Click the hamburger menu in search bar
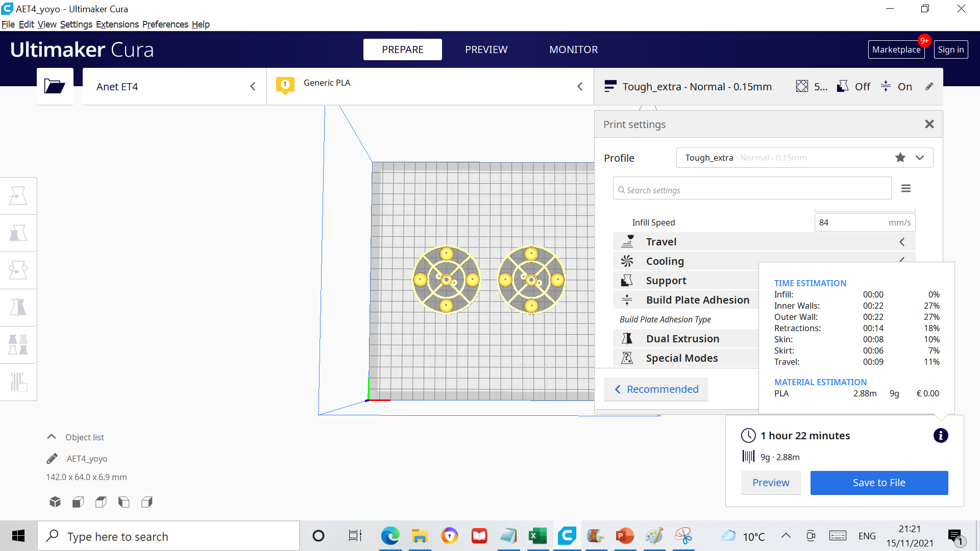Viewport: 980px width, 551px height. (905, 188)
